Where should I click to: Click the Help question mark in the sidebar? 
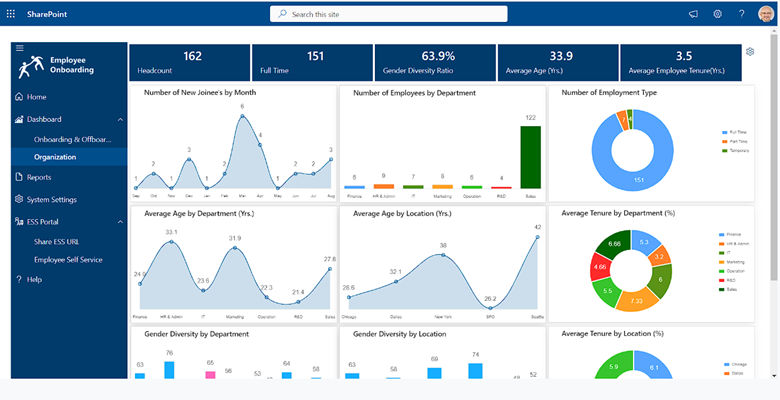pos(19,279)
